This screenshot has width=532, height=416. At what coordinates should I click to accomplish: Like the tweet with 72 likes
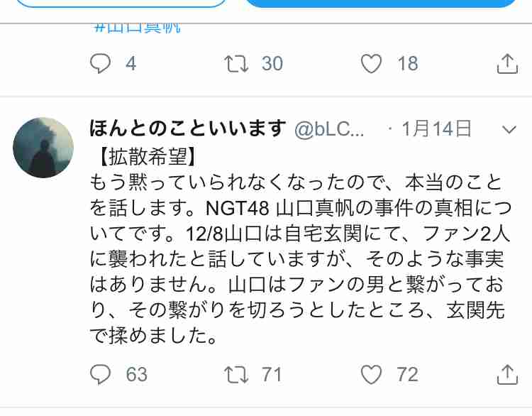click(x=371, y=375)
